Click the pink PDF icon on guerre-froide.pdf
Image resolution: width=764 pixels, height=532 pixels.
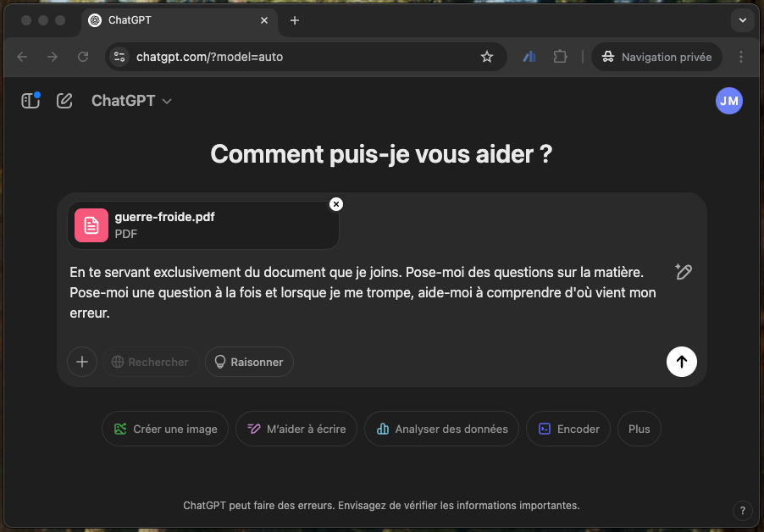pyautogui.click(x=91, y=225)
